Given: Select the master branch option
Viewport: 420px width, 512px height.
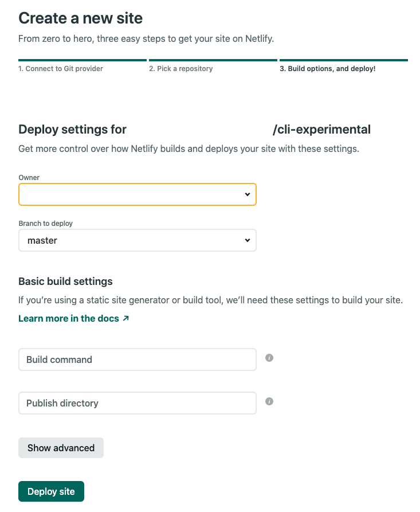Looking at the screenshot, I should pos(42,240).
